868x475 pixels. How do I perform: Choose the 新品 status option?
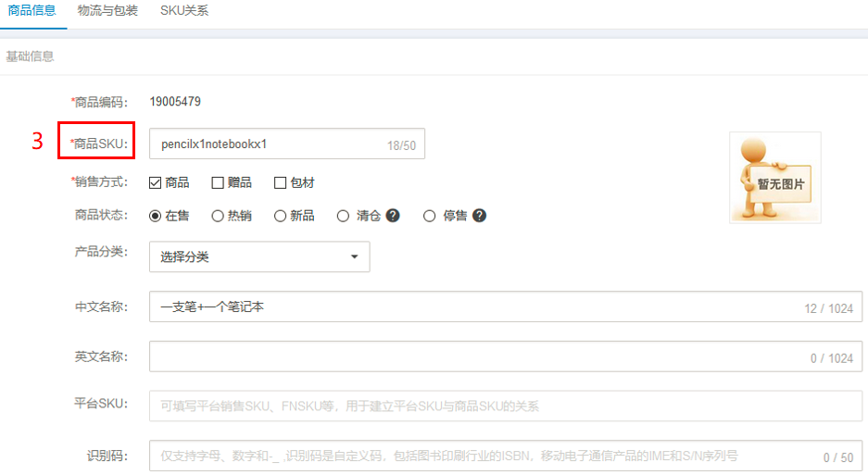point(281,216)
